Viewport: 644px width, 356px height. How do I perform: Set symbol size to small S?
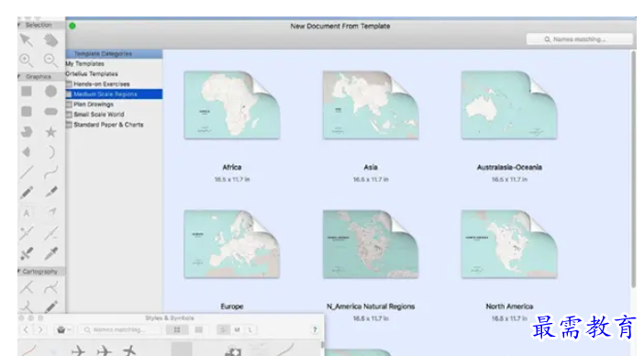[223, 329]
